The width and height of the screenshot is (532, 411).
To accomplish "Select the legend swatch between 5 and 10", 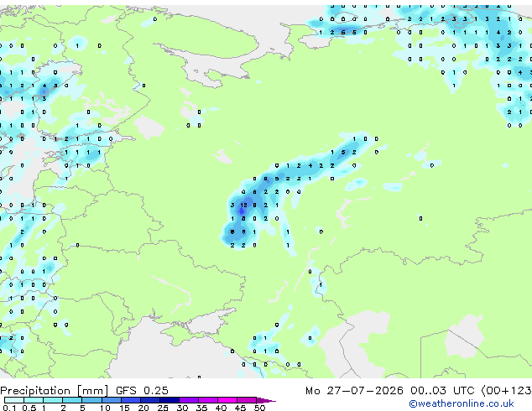I will pos(92,400).
